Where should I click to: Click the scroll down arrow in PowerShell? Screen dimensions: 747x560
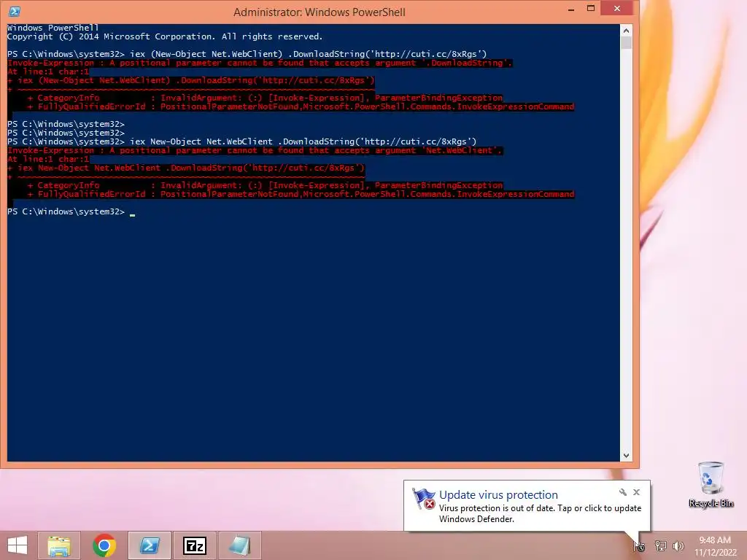626,456
